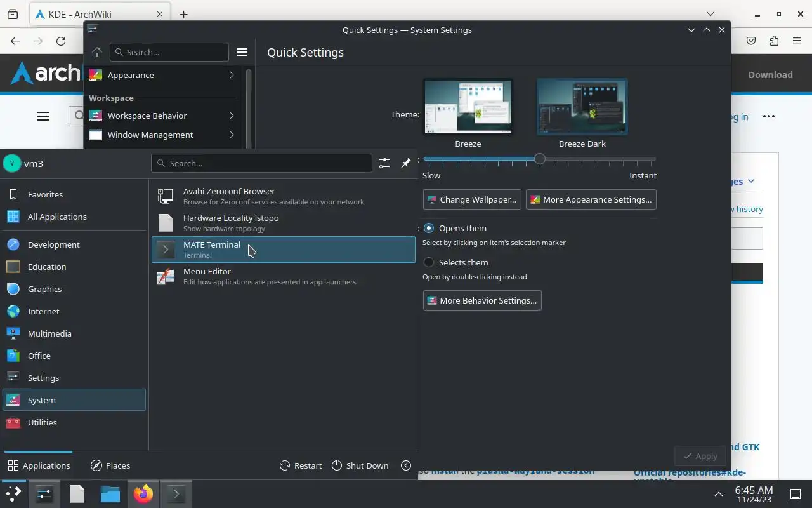The height and width of the screenshot is (508, 812).
Task: Open System Settings hamburger menu
Action: tap(241, 52)
